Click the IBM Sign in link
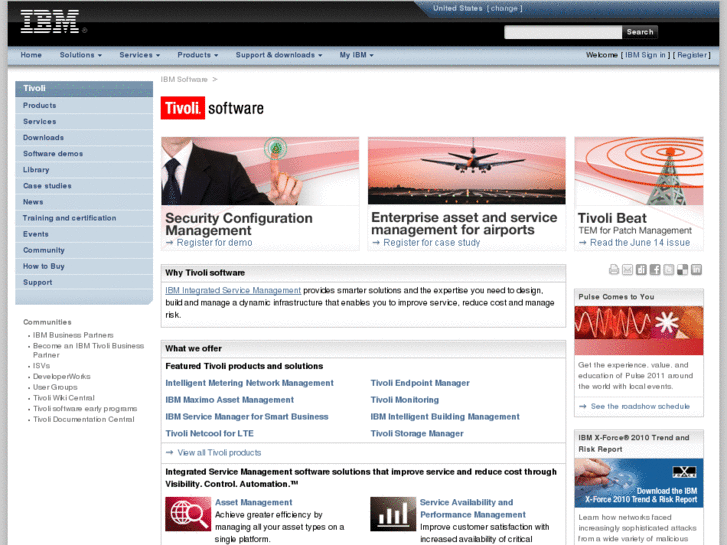727x545 pixels. (645, 55)
